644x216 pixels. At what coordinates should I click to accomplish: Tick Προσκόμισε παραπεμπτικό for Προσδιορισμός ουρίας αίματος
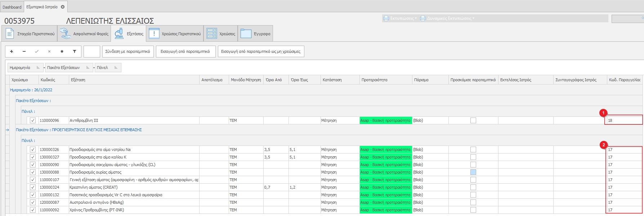click(x=473, y=172)
